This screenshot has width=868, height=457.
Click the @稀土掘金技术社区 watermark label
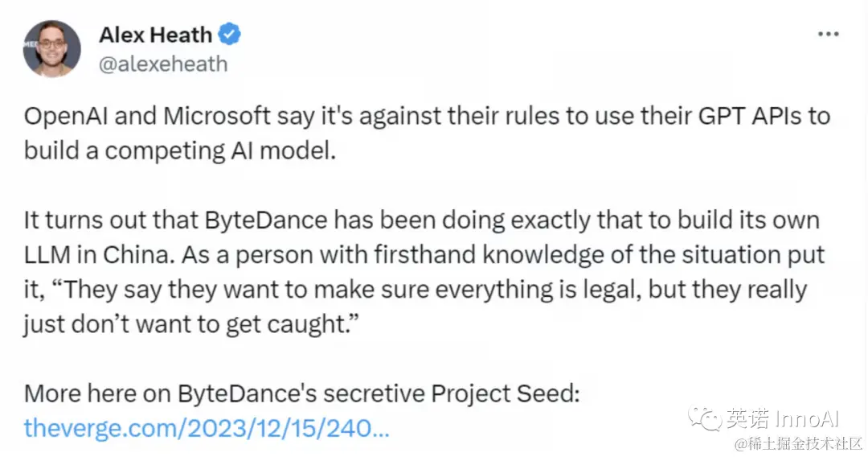[799, 443]
